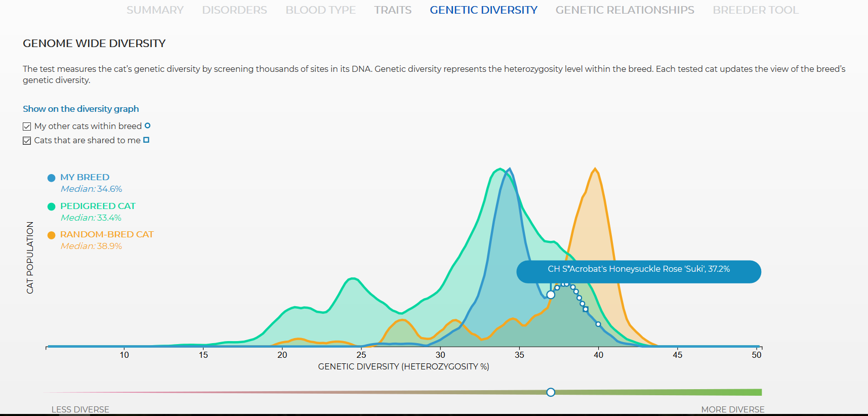
Task: Open the SUMMARY tab
Action: (155, 10)
